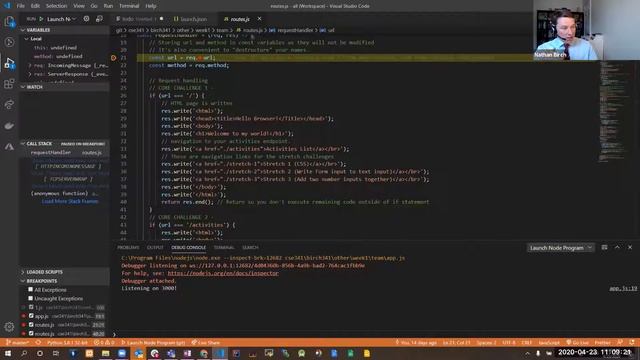Screen dimensions: 640x360
Task: Click the master git branch in status bar
Action: click(x=18, y=342)
